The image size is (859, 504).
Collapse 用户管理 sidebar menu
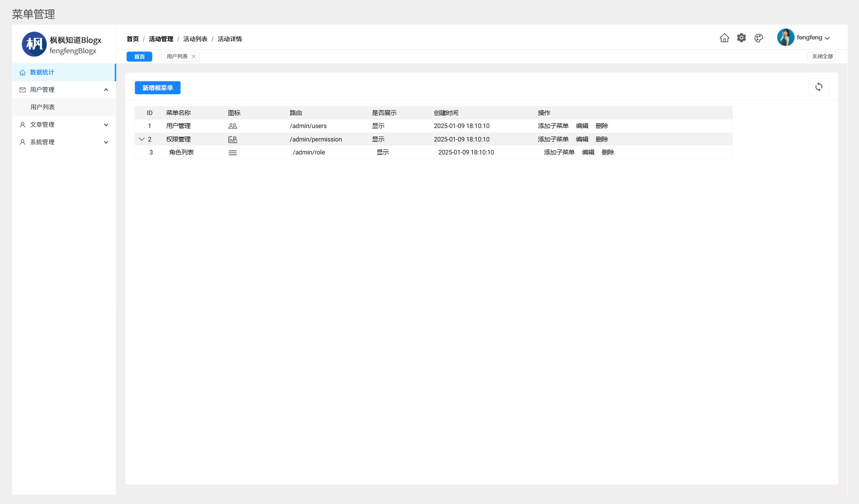click(x=106, y=90)
